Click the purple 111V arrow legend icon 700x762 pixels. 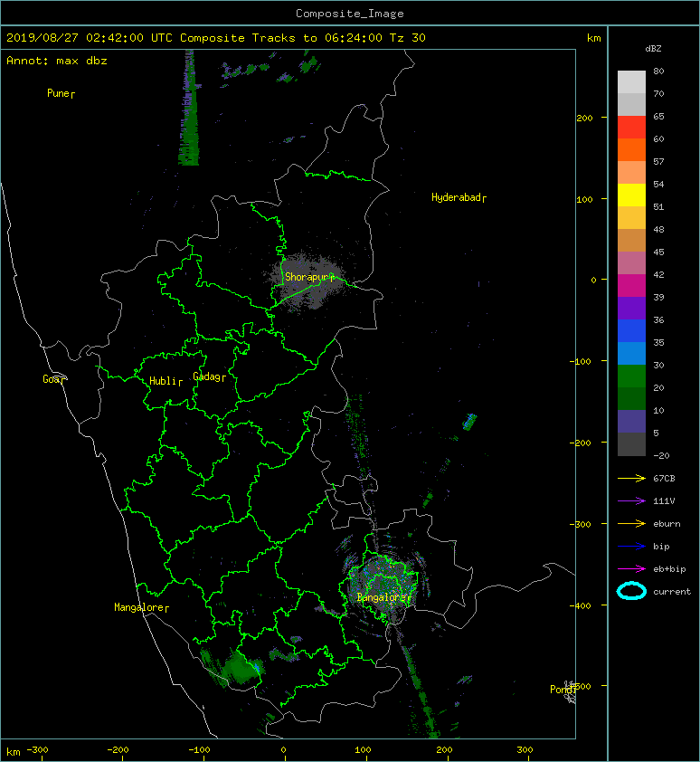tap(631, 501)
